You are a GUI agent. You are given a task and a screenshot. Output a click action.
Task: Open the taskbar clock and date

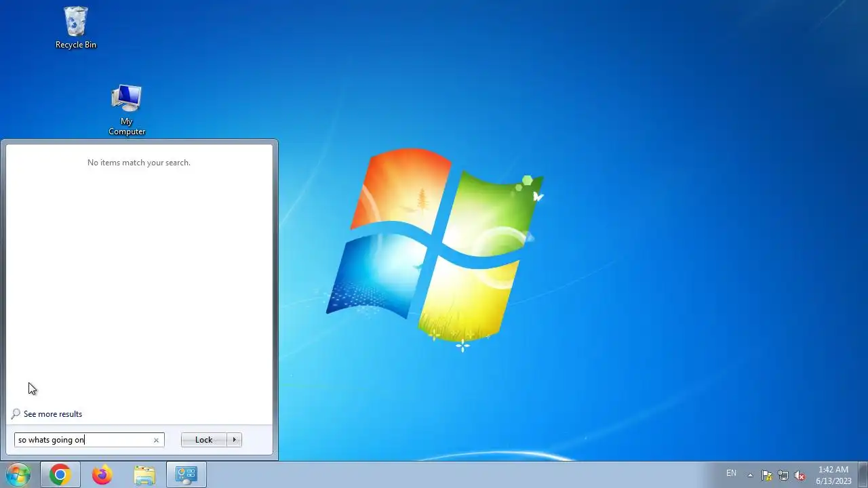pos(833,475)
